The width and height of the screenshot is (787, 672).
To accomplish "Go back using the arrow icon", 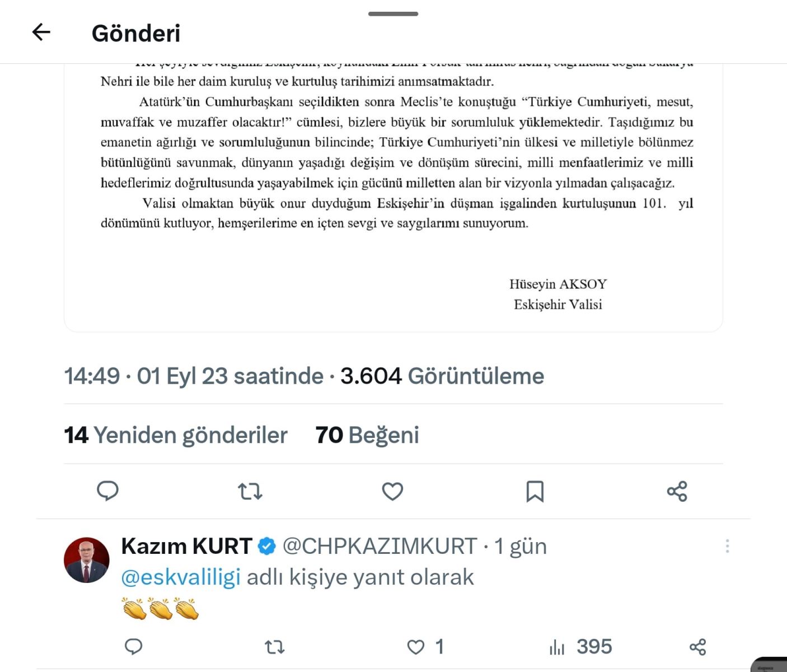I will (41, 32).
